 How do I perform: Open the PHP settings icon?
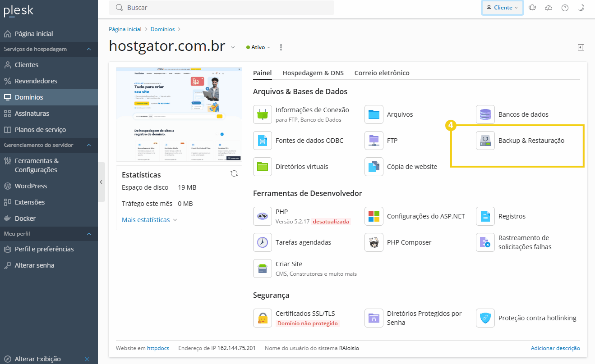coord(263,216)
